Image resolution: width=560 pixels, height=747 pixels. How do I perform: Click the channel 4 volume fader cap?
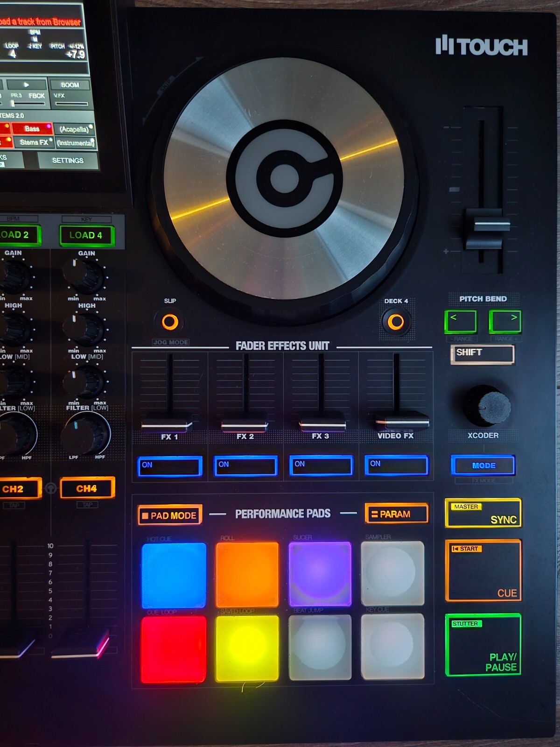coord(80,645)
